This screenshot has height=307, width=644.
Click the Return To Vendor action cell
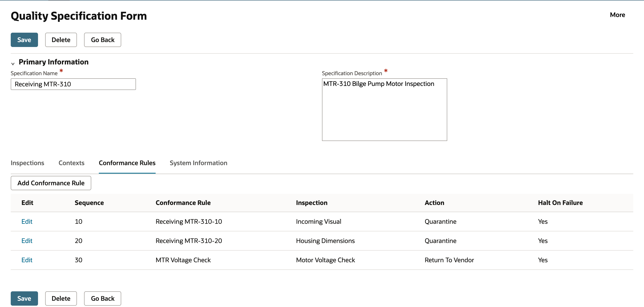[x=449, y=260]
